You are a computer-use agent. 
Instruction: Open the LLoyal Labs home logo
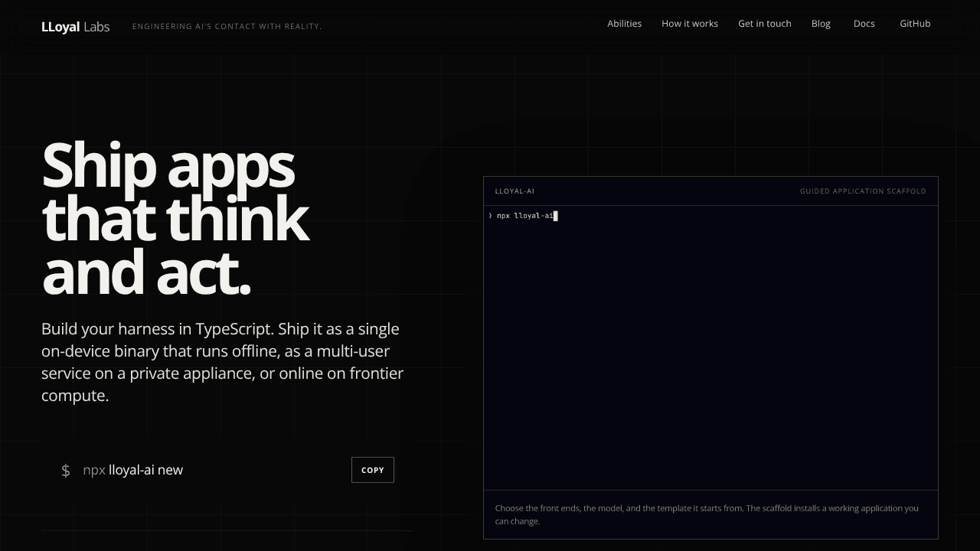(75, 27)
